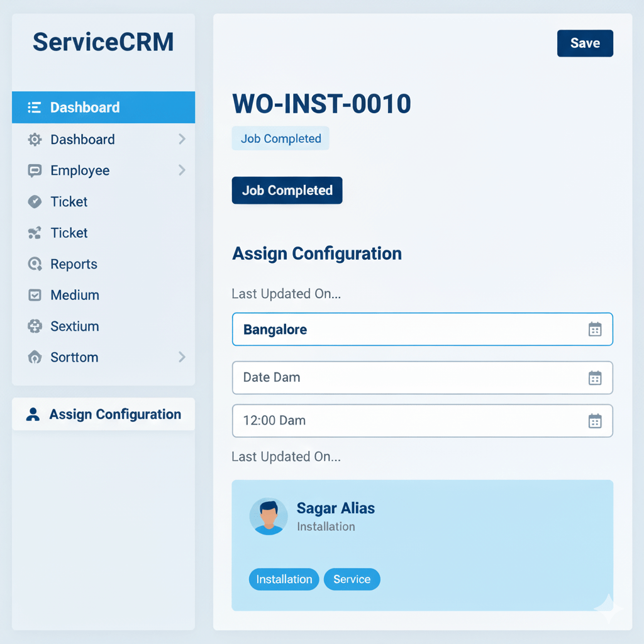
Task: Expand the Dashboard submenu chevron
Action: pyautogui.click(x=182, y=139)
